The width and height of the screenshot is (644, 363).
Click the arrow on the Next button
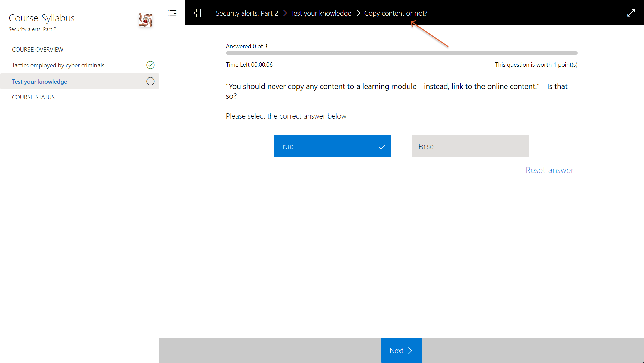(410, 351)
